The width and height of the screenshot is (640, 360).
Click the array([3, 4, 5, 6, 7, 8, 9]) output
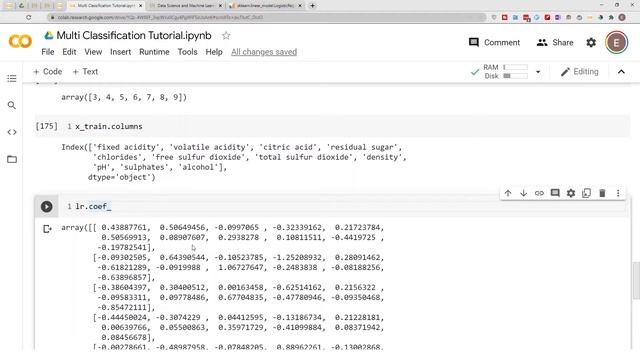pyautogui.click(x=124, y=97)
